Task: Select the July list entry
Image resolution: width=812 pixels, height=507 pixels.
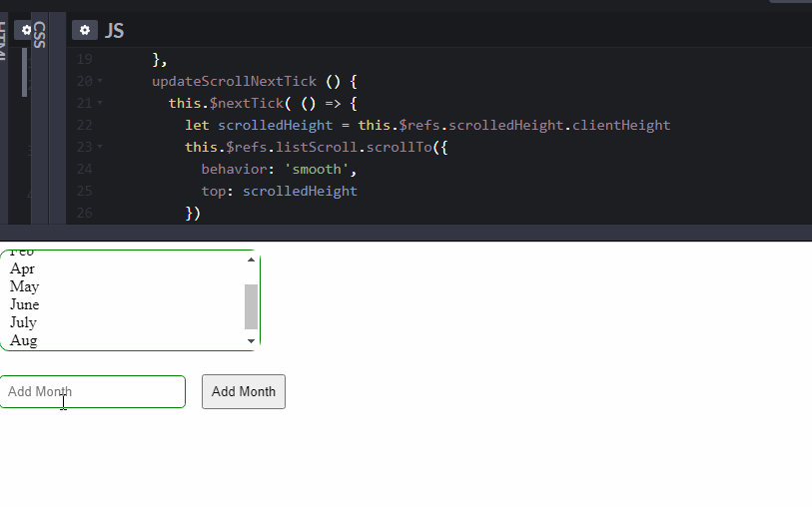Action: (23, 322)
